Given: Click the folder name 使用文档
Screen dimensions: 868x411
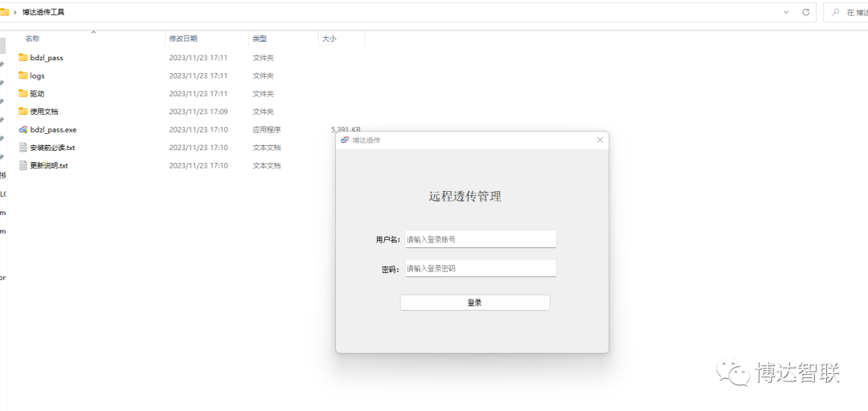Looking at the screenshot, I should coord(44,112).
